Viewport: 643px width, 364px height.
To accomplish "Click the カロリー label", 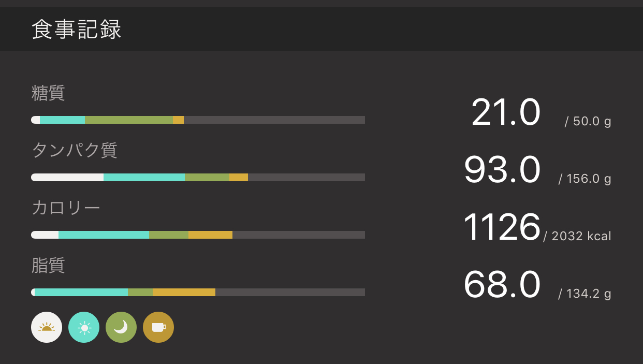I will pyautogui.click(x=66, y=208).
